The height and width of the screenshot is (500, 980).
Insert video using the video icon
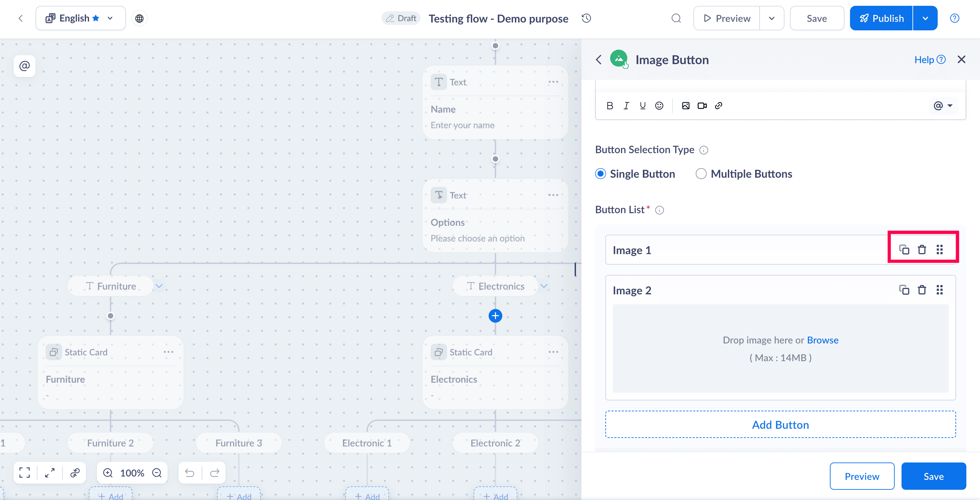pyautogui.click(x=702, y=106)
